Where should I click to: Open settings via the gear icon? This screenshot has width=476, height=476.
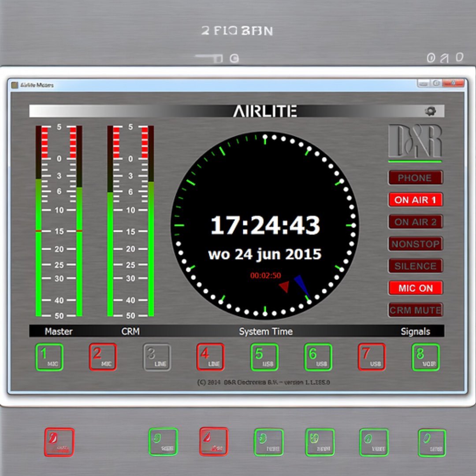430,111
